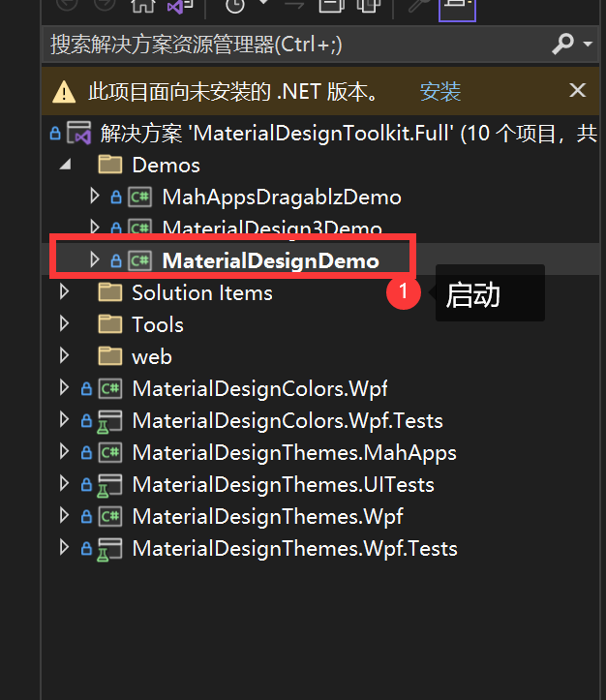606x700 pixels.
Task: Click the purple Visual Studio switch views icon
Action: click(x=180, y=6)
